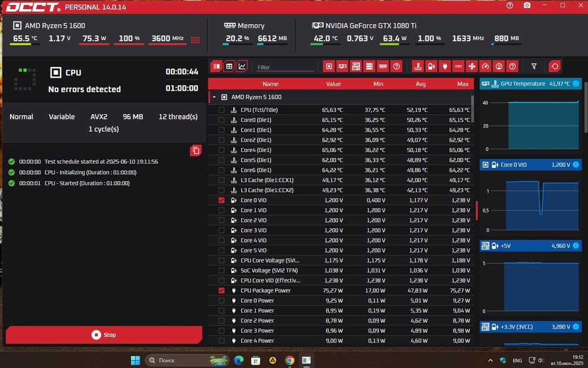The width and height of the screenshot is (588, 368).
Task: Open the Windows Start menu
Action: 135,360
